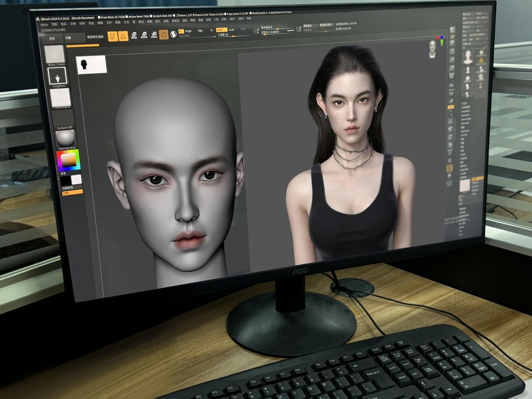Open the MatCap Gray material picker

click(65, 139)
